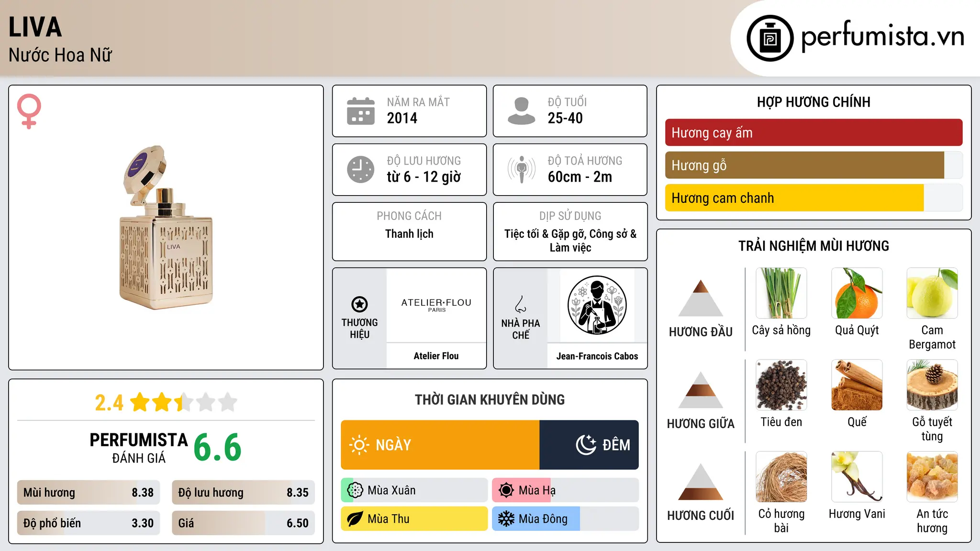Click the pink female gender symbol
980x551 pixels.
(29, 111)
